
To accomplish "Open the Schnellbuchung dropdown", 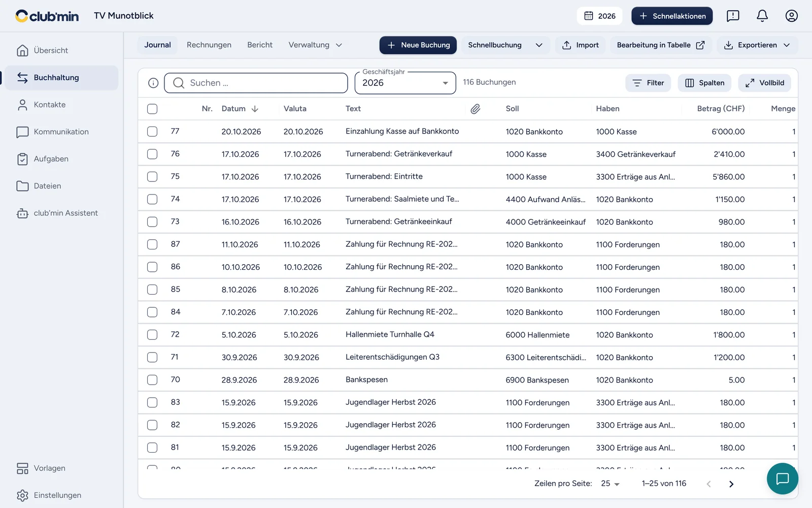I will click(505, 45).
